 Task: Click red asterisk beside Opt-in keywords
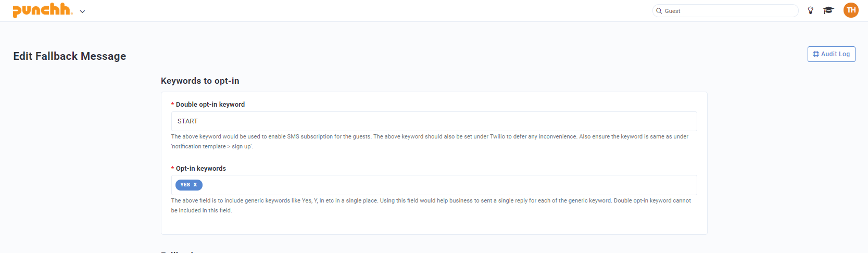click(x=172, y=169)
